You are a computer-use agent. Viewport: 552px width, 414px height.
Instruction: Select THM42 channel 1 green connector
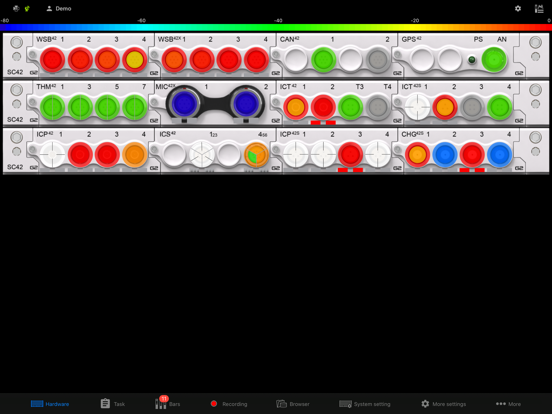click(x=52, y=107)
